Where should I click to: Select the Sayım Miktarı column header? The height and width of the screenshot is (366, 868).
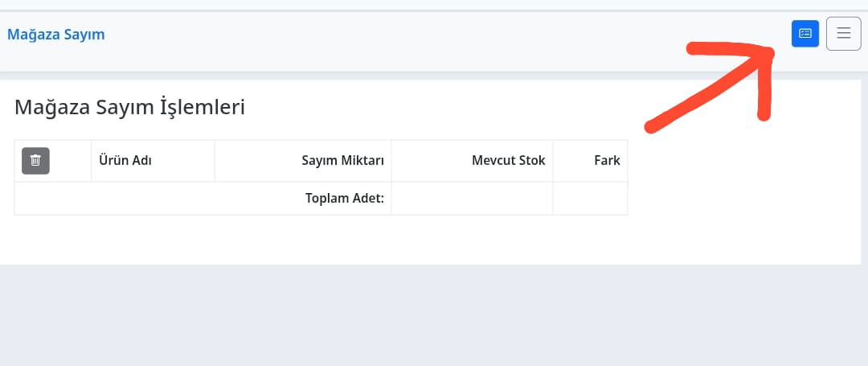tap(303, 161)
